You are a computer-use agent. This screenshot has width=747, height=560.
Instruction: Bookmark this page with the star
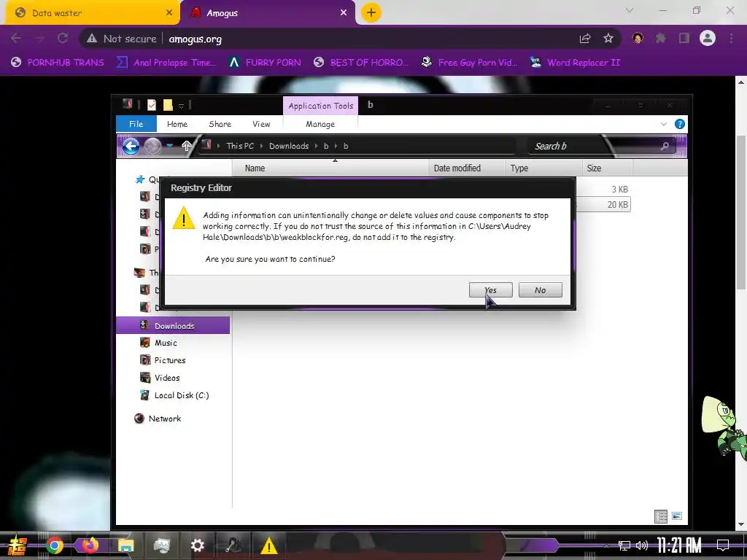click(608, 39)
